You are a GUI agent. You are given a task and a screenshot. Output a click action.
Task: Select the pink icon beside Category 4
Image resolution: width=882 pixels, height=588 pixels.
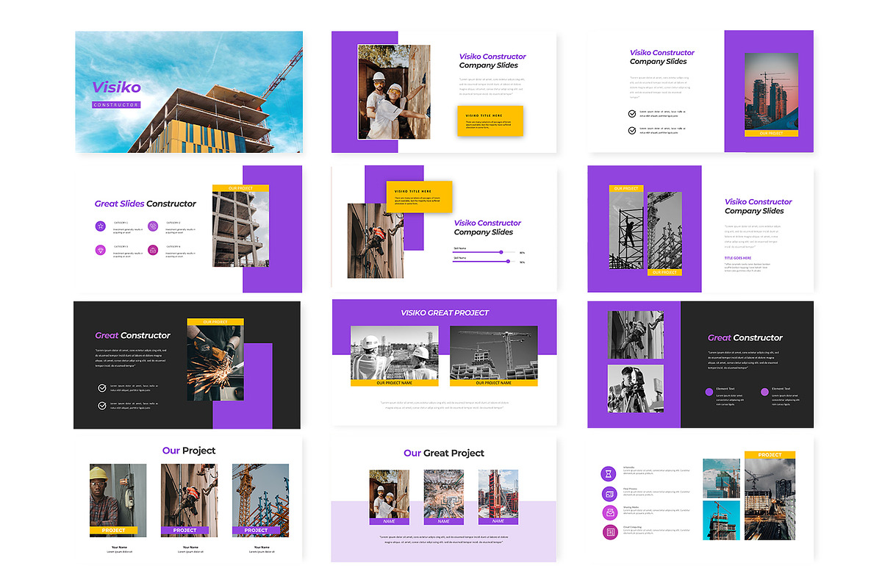tap(153, 250)
